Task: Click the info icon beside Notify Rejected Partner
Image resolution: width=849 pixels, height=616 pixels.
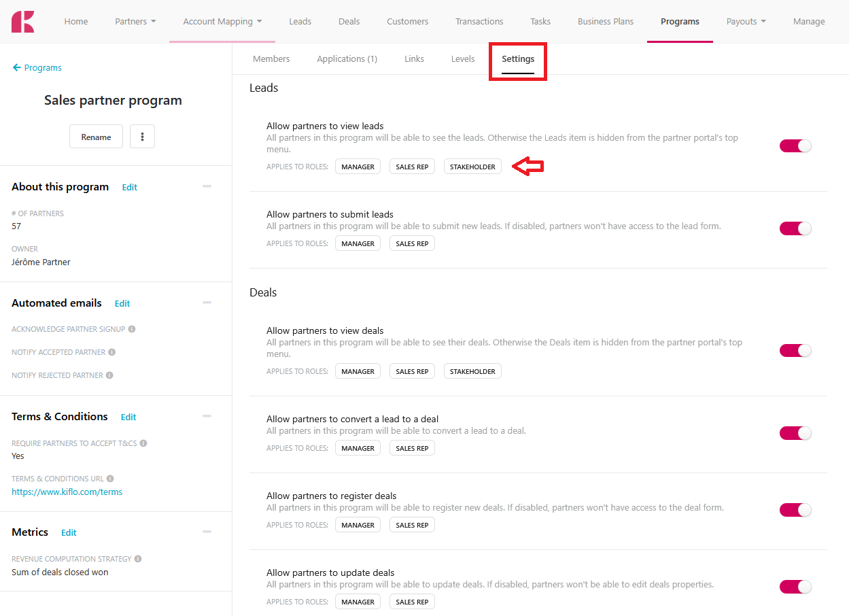Action: pos(109,375)
